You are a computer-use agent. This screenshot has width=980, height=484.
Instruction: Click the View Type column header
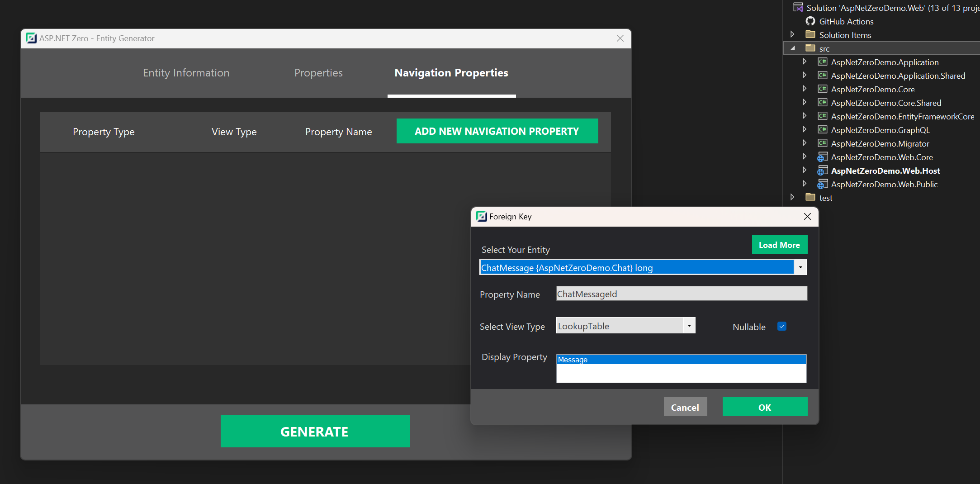point(234,132)
